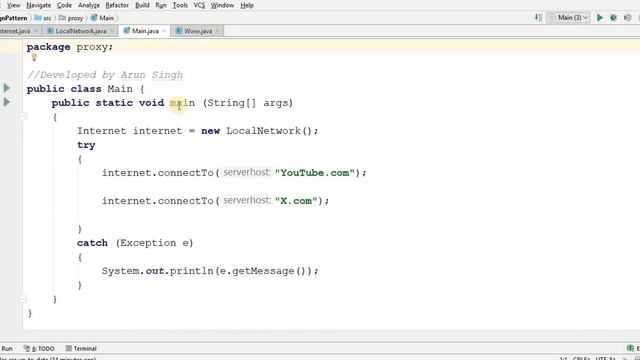This screenshot has width=640, height=360.
Task: Run the Main (3) configuration
Action: 600,18
